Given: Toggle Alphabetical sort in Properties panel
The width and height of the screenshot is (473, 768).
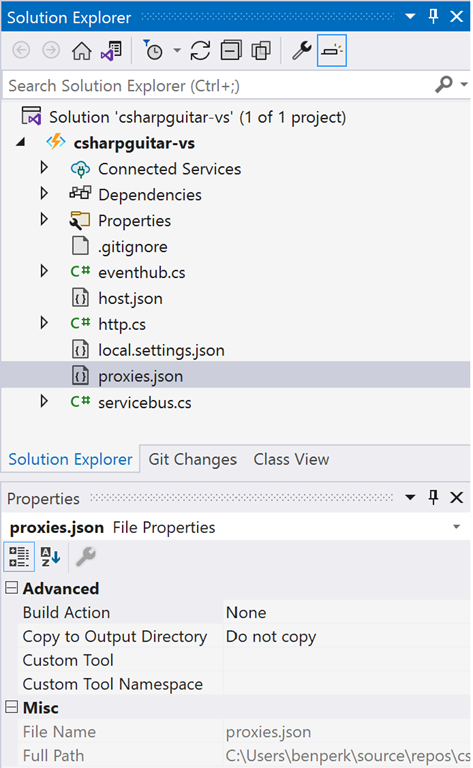Looking at the screenshot, I should click(50, 556).
